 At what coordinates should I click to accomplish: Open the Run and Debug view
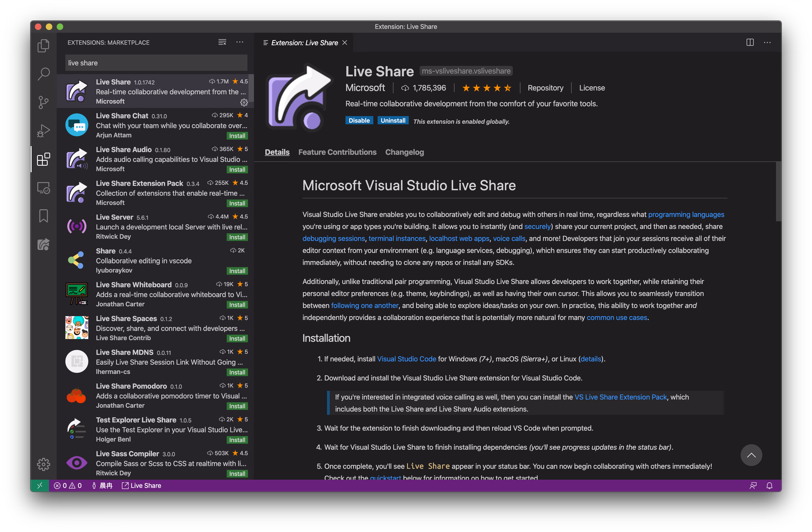[43, 131]
